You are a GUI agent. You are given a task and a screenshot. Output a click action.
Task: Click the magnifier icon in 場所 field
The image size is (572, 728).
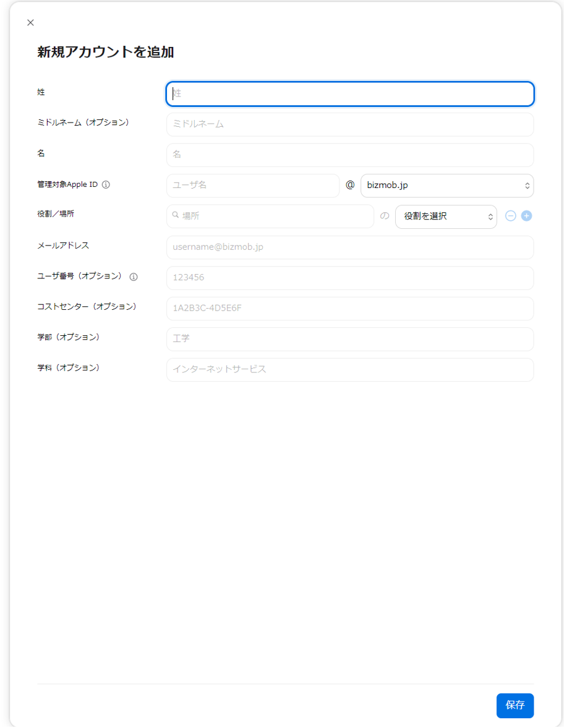[x=176, y=216]
